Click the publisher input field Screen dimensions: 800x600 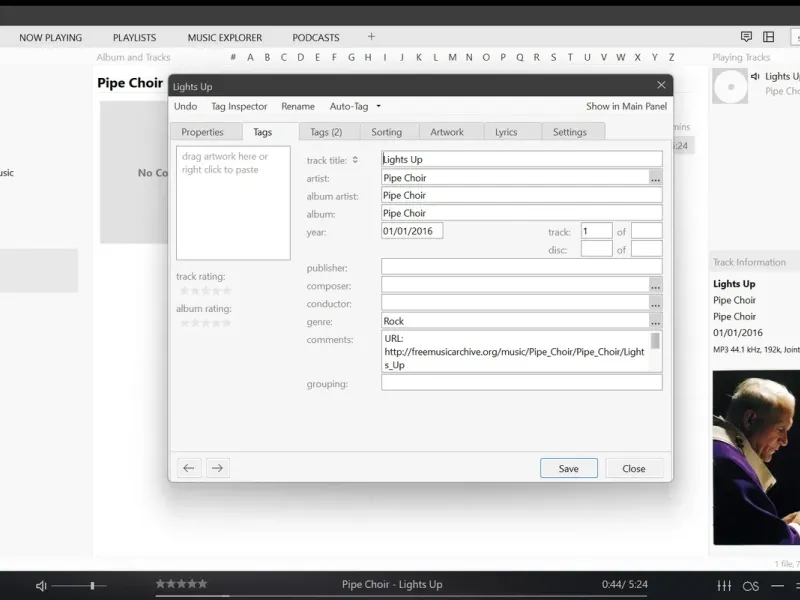521,267
